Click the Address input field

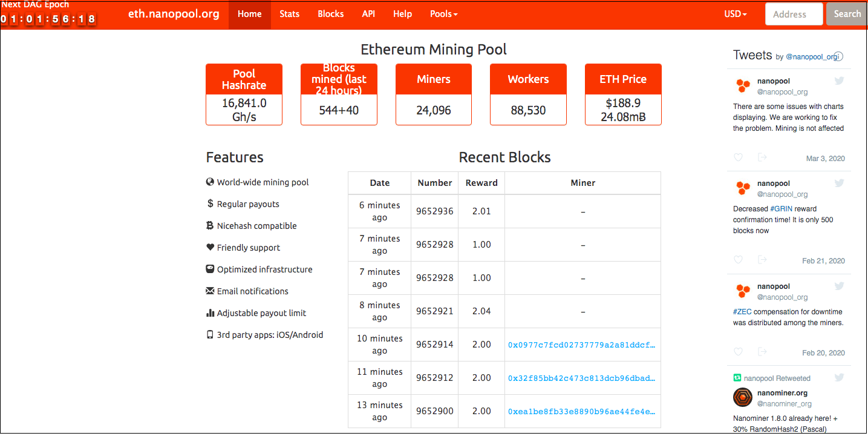coord(794,14)
